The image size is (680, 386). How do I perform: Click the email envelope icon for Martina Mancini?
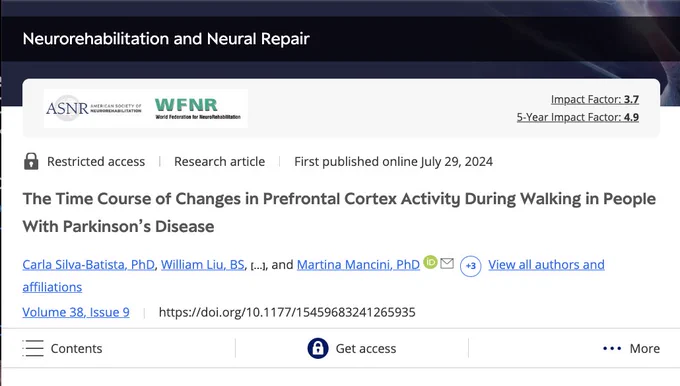pyautogui.click(x=447, y=263)
